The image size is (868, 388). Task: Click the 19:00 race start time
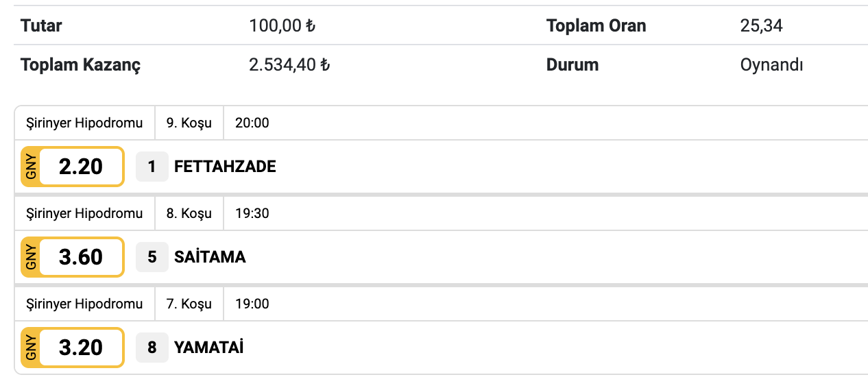point(252,304)
